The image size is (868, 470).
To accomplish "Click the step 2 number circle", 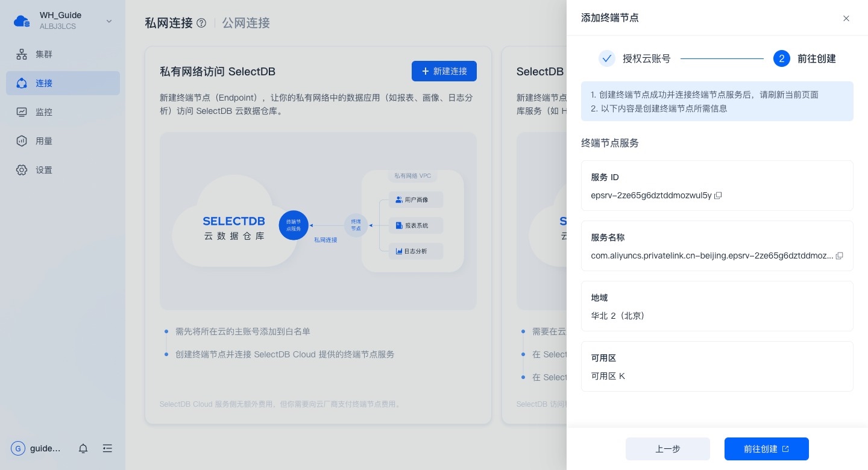I will click(782, 58).
